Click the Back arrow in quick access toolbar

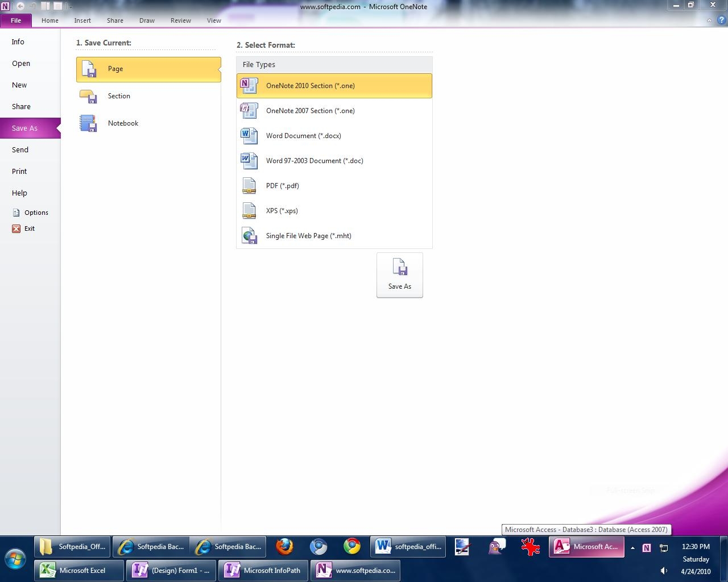tap(20, 6)
